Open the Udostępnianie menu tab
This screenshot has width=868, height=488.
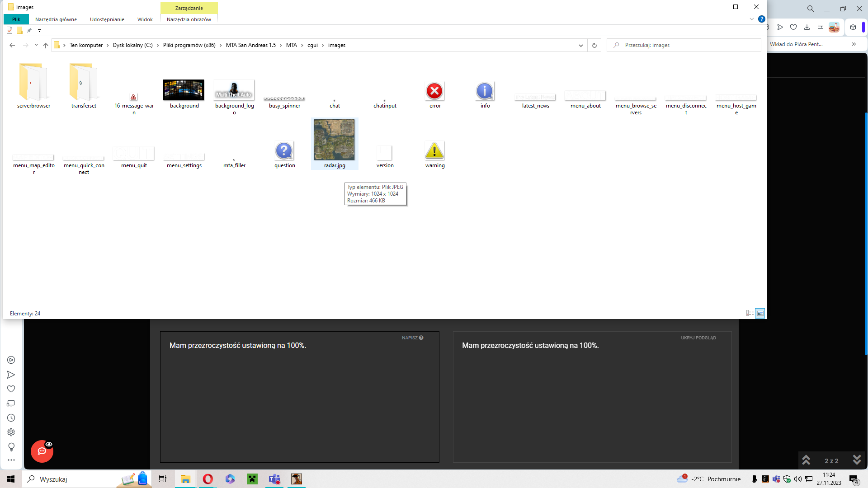tap(107, 19)
